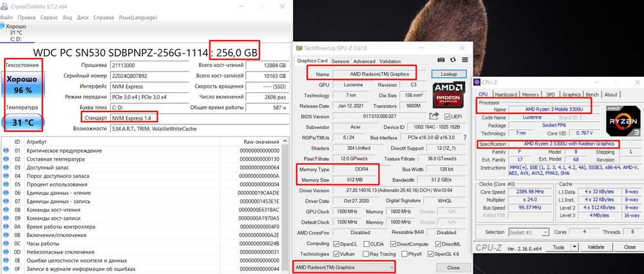
Task: Open the Диск menu
Action: click(83, 17)
